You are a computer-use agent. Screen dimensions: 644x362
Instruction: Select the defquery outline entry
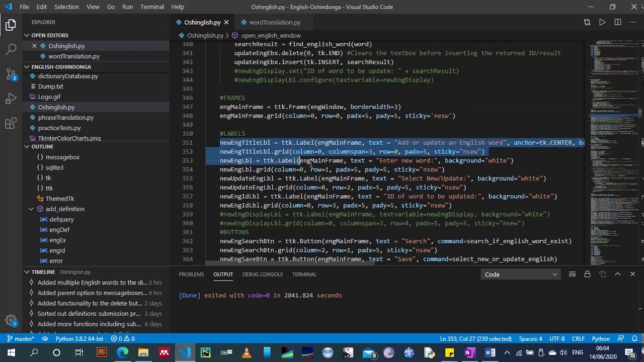(x=61, y=219)
